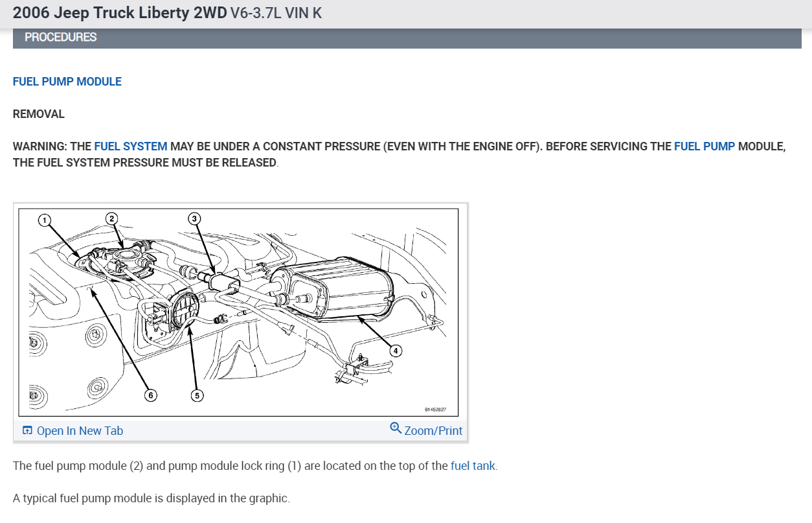
Task: Click the Open In New Tab icon
Action: pos(27,431)
